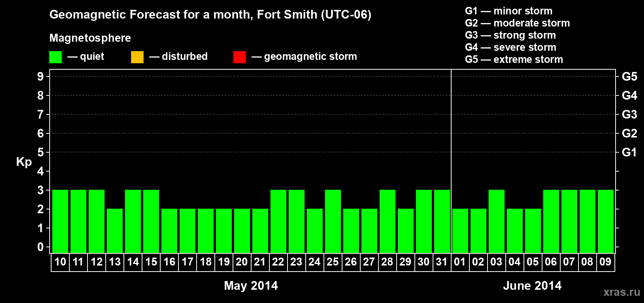Select the May 10 bar

[x=60, y=221]
